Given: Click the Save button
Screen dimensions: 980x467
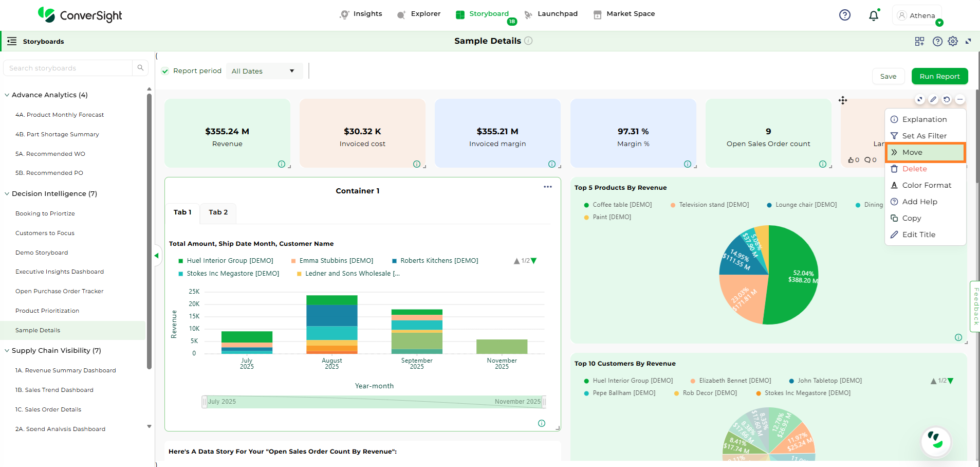Looking at the screenshot, I should coord(888,76).
